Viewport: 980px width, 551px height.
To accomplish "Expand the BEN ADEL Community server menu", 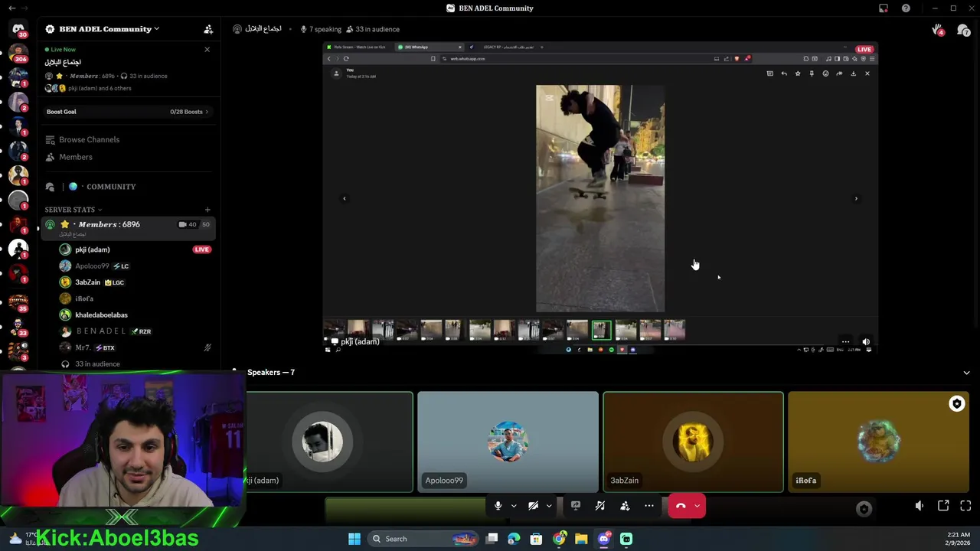I will (109, 29).
